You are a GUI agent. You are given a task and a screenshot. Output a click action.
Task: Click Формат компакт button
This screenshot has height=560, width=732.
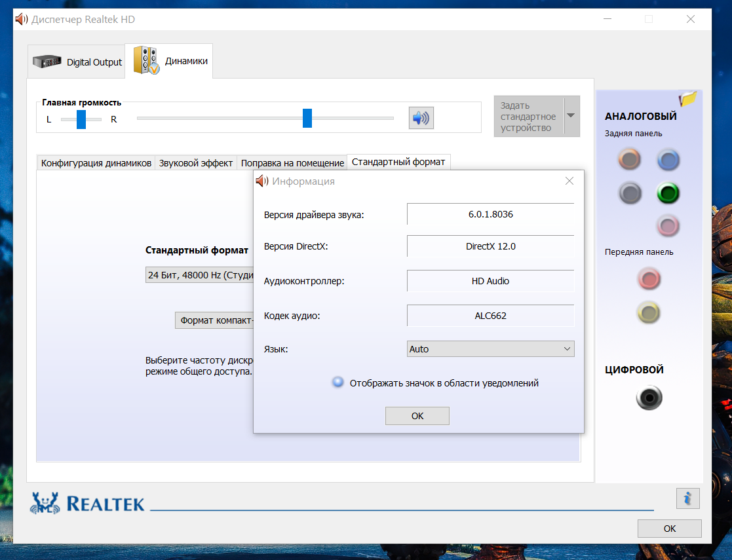[214, 320]
